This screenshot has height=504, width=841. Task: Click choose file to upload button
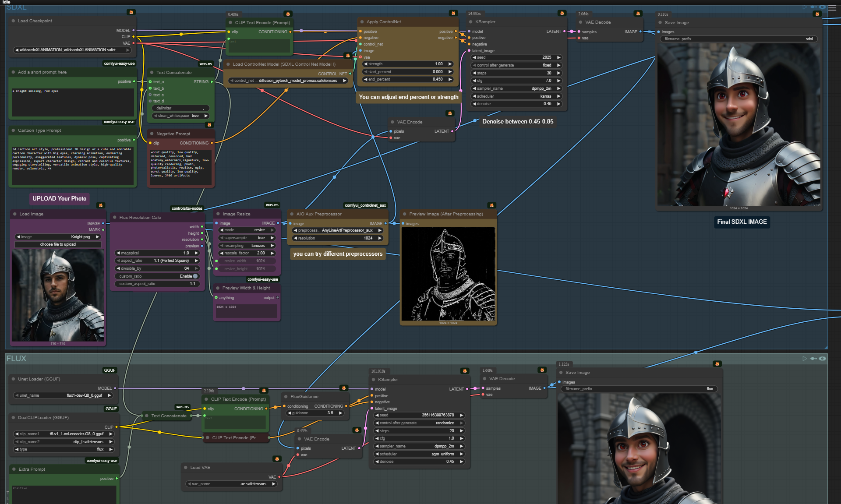[58, 244]
